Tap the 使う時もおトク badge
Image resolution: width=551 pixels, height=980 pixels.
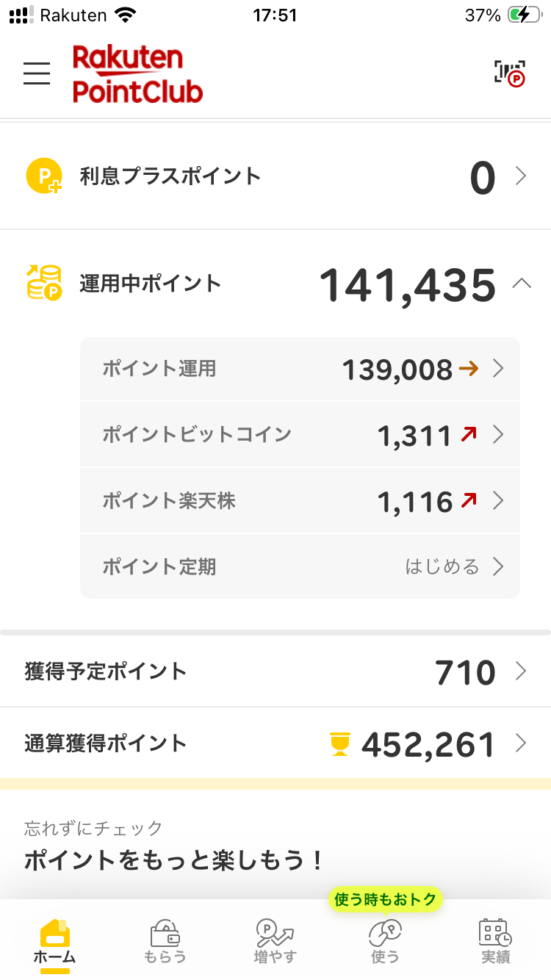point(386,898)
